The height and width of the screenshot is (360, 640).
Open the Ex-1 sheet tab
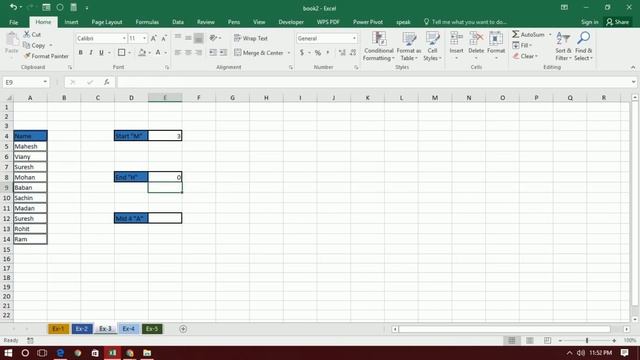[58, 329]
